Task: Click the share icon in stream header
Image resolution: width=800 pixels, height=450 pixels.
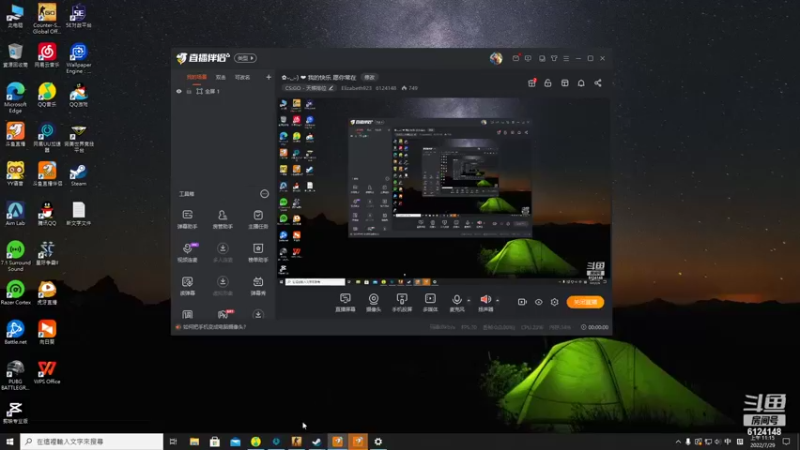Action: (x=598, y=83)
